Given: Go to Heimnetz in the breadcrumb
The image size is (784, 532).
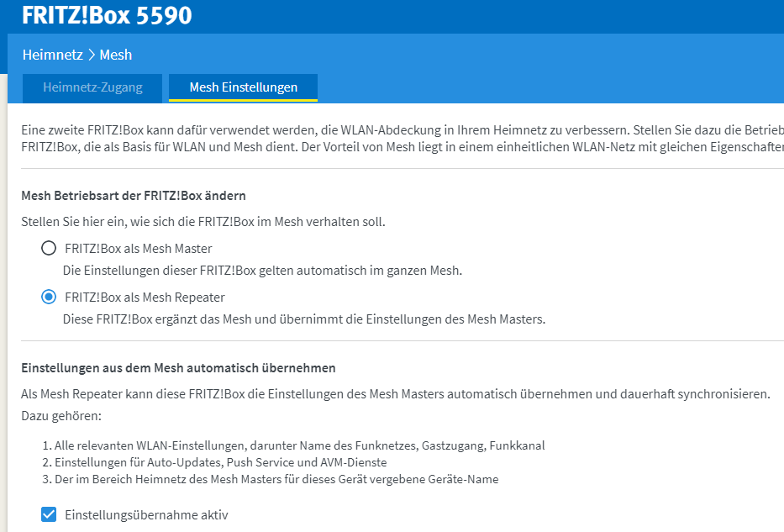Looking at the screenshot, I should coord(52,55).
